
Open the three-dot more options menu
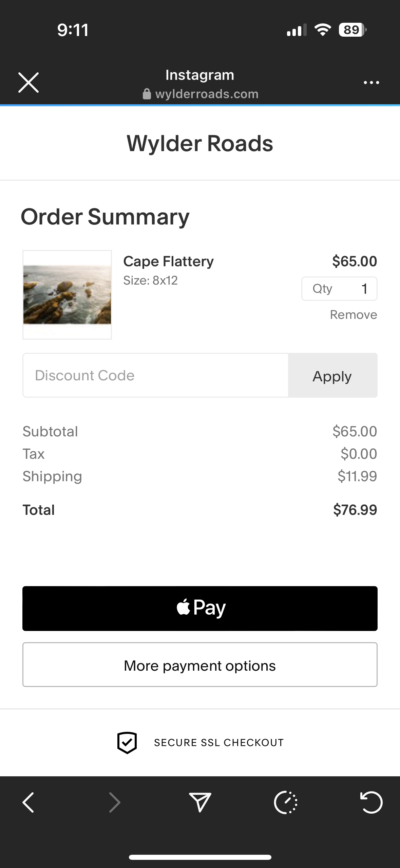(x=371, y=83)
